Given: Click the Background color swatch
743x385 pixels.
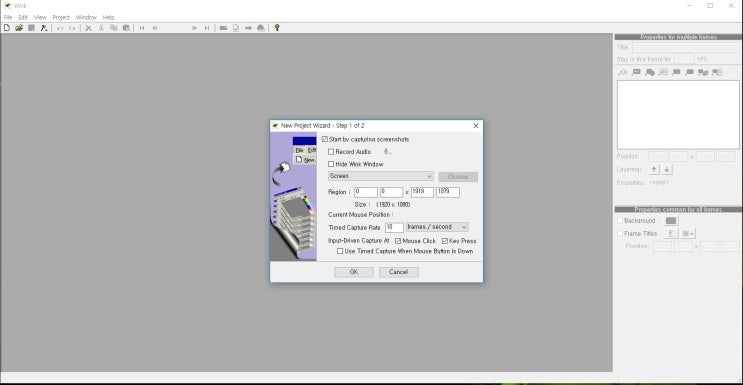Looking at the screenshot, I should click(x=671, y=221).
